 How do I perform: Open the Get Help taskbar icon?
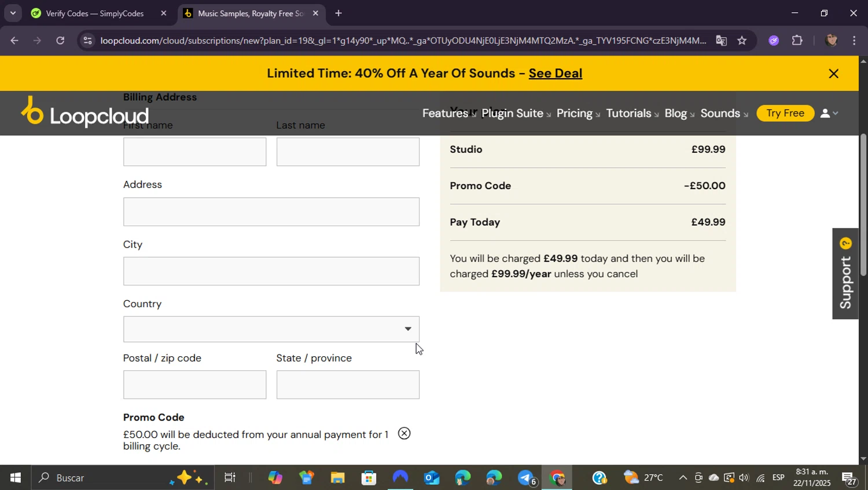599,478
